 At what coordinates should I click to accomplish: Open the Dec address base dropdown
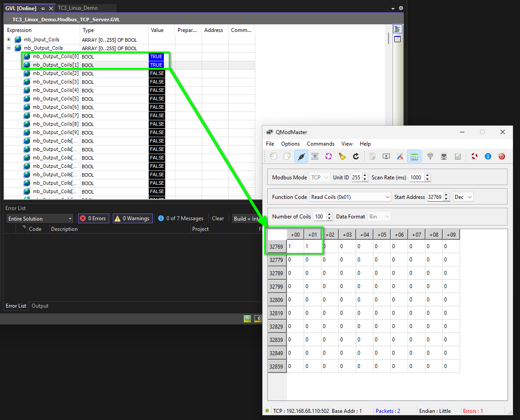click(x=463, y=197)
